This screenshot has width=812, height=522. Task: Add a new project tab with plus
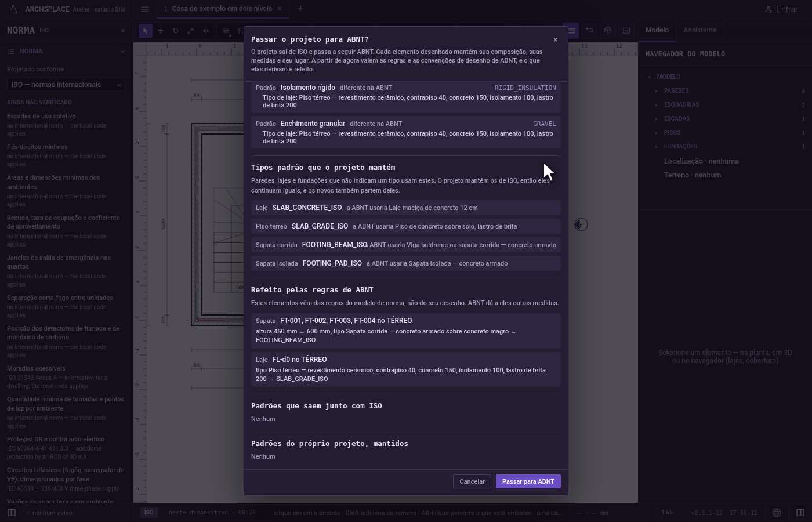[x=300, y=9]
